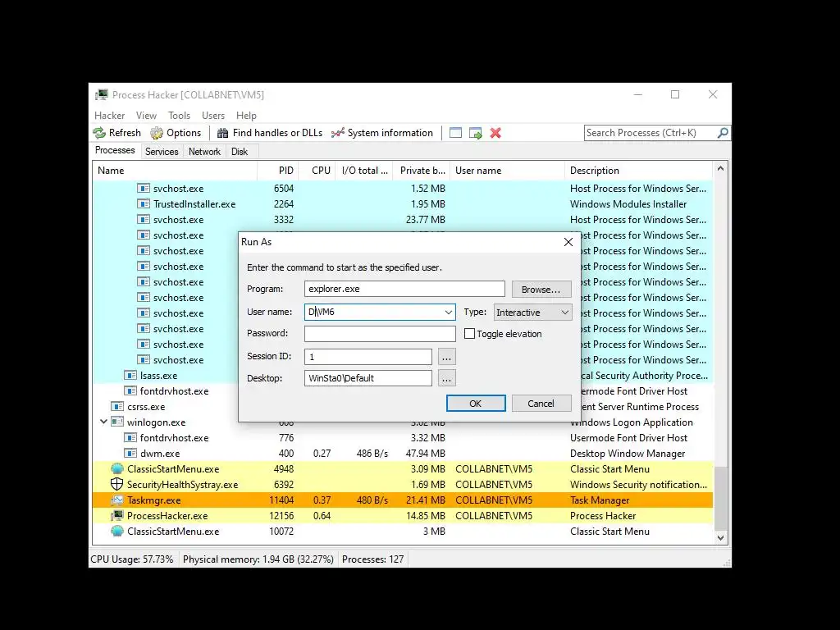Screen dimensions: 840x630
Task: Click the red X kill window icon
Action: (495, 133)
